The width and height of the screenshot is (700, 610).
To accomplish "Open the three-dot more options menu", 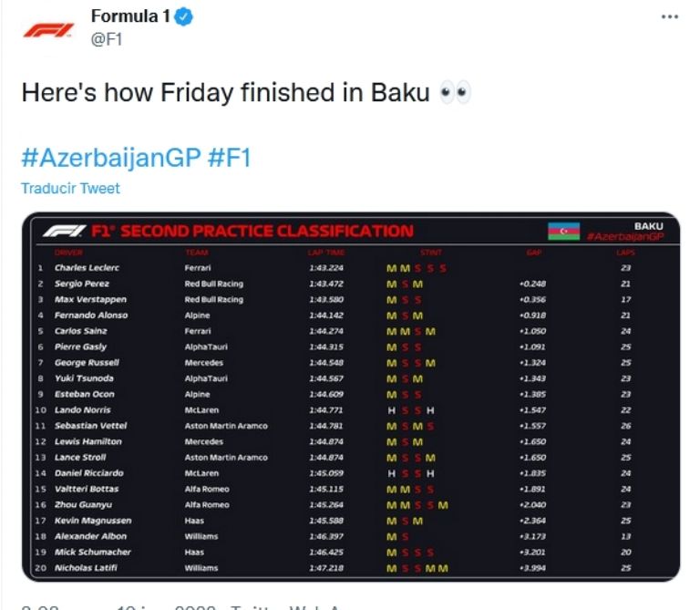I will (670, 17).
